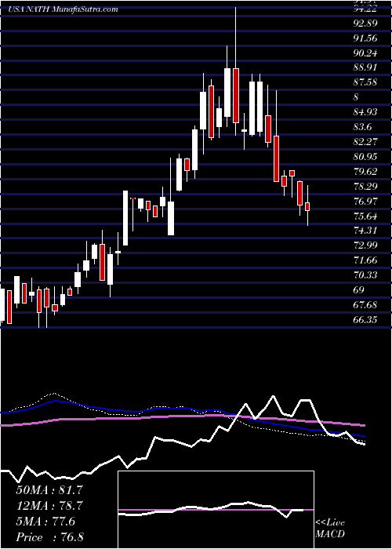Click the 83.6 price axis label
The image size is (392, 549).
[x=362, y=127]
